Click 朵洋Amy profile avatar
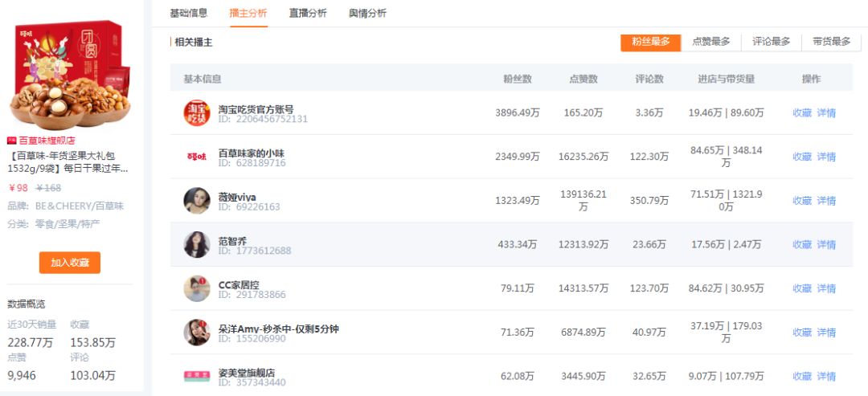 pyautogui.click(x=197, y=333)
